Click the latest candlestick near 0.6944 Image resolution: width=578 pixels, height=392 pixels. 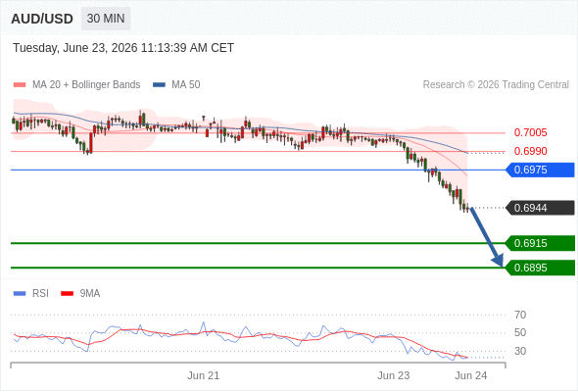(467, 209)
